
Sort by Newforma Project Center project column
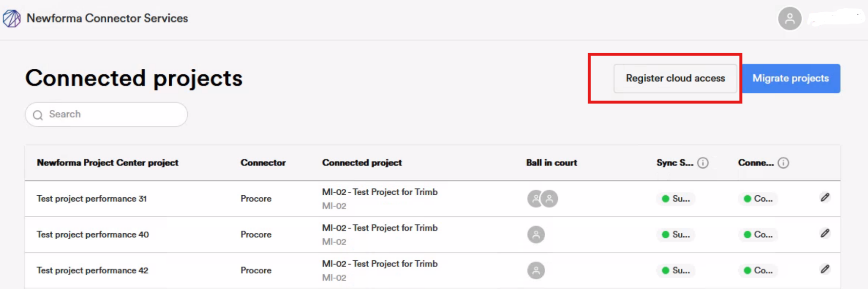click(107, 163)
